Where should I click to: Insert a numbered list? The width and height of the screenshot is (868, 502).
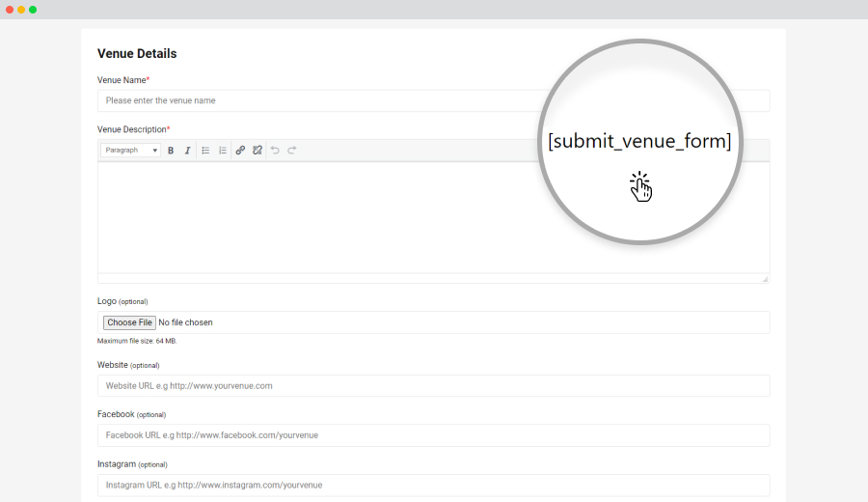(x=223, y=151)
